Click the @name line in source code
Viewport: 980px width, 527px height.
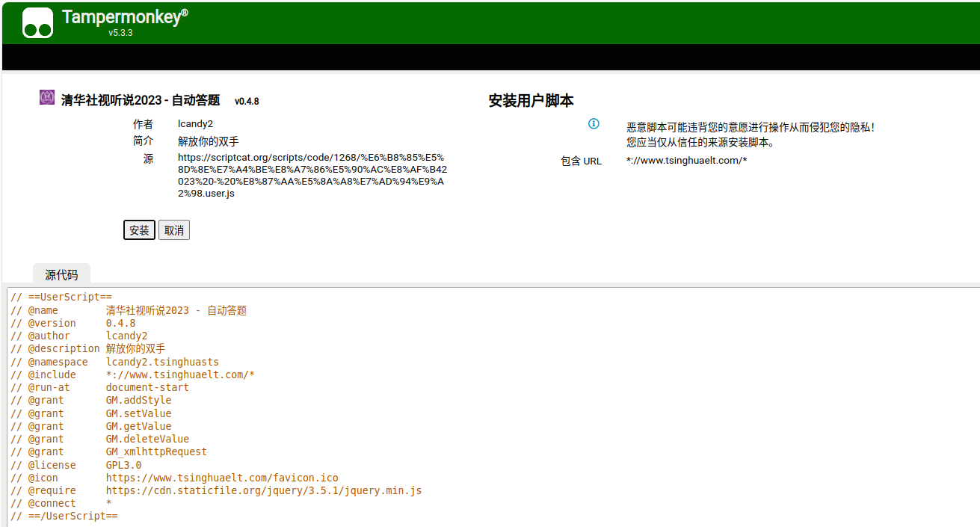point(129,310)
